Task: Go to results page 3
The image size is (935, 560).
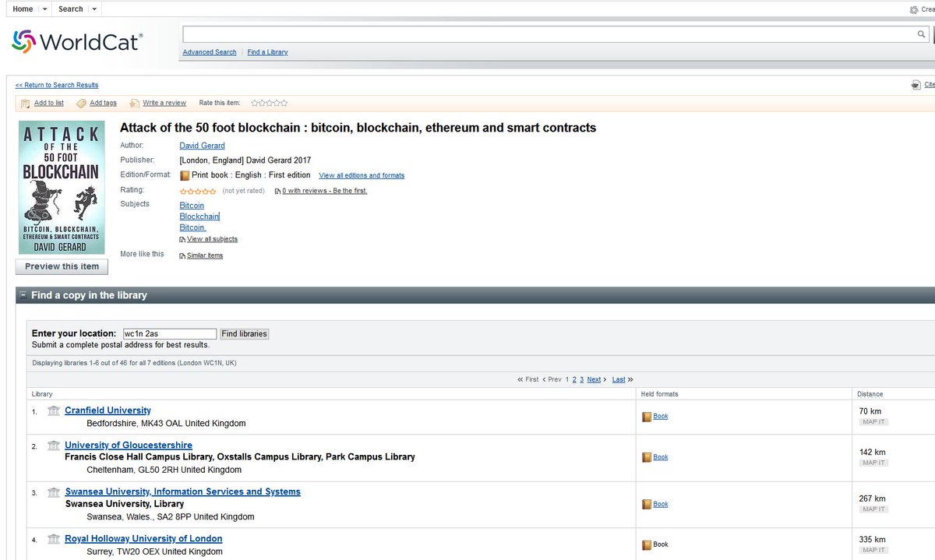Action: tap(581, 379)
